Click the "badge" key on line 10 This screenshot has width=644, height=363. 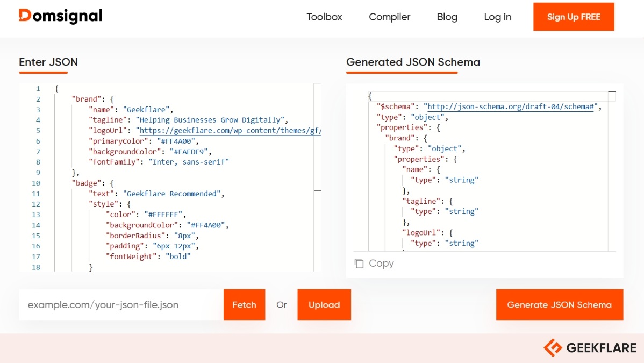[86, 183]
